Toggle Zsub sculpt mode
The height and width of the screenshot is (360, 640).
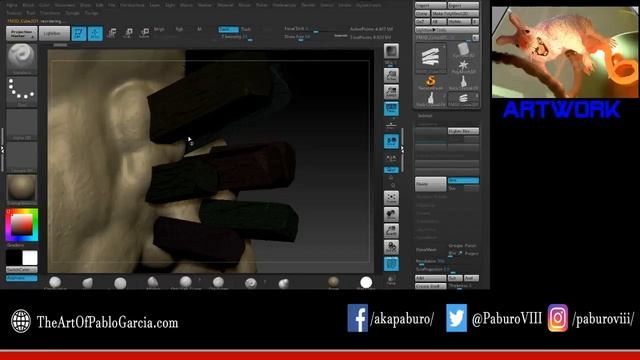point(246,29)
